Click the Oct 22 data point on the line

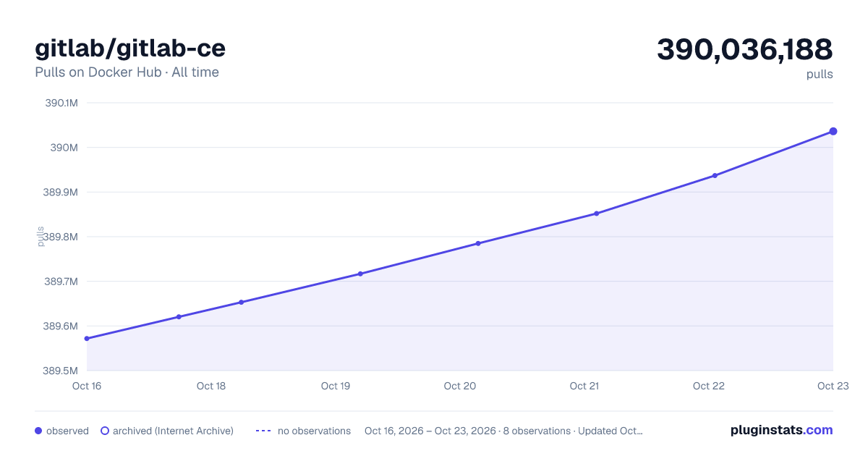click(715, 175)
